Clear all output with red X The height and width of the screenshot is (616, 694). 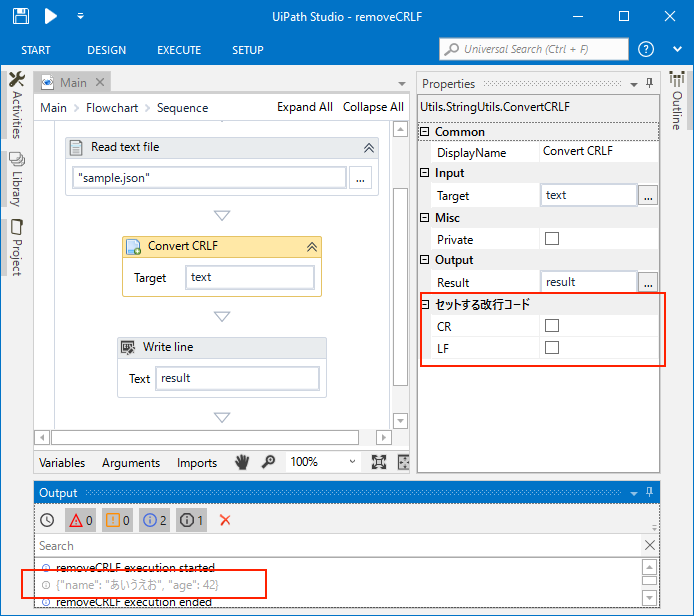click(x=225, y=520)
